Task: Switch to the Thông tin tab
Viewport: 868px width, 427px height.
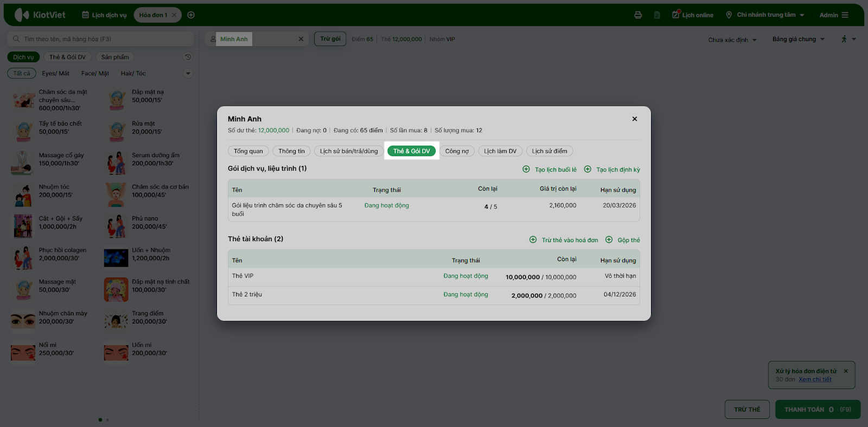Action: tap(292, 151)
